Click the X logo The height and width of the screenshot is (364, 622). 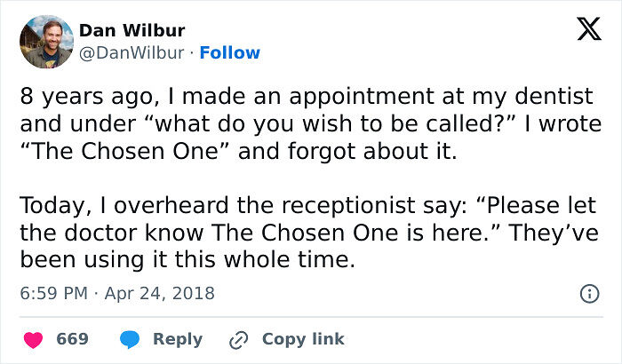point(583,30)
